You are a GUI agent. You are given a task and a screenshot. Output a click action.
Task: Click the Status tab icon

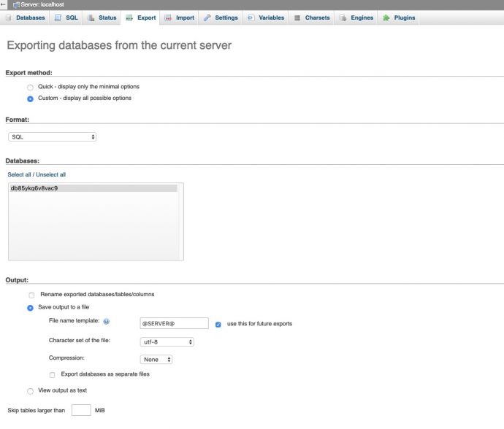91,18
